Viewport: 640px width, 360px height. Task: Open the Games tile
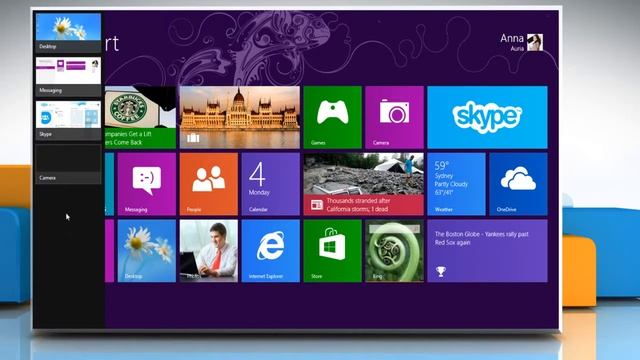coord(332,117)
